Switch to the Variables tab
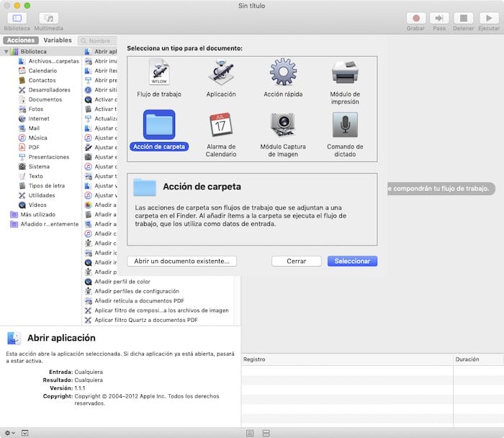 [x=58, y=40]
